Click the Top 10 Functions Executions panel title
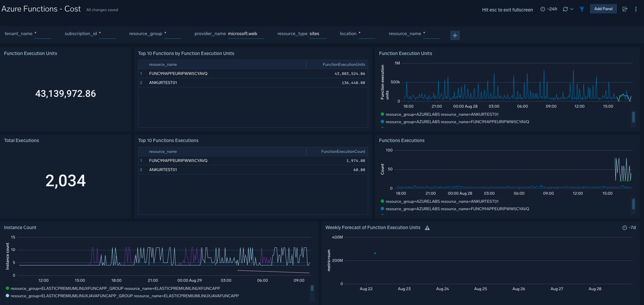Image resolution: width=644 pixels, height=305 pixels. tap(168, 140)
